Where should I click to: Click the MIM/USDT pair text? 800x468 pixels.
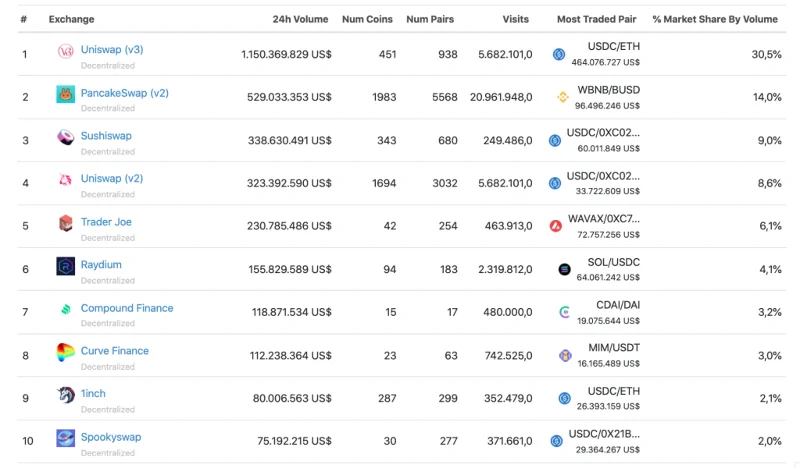pyautogui.click(x=614, y=348)
